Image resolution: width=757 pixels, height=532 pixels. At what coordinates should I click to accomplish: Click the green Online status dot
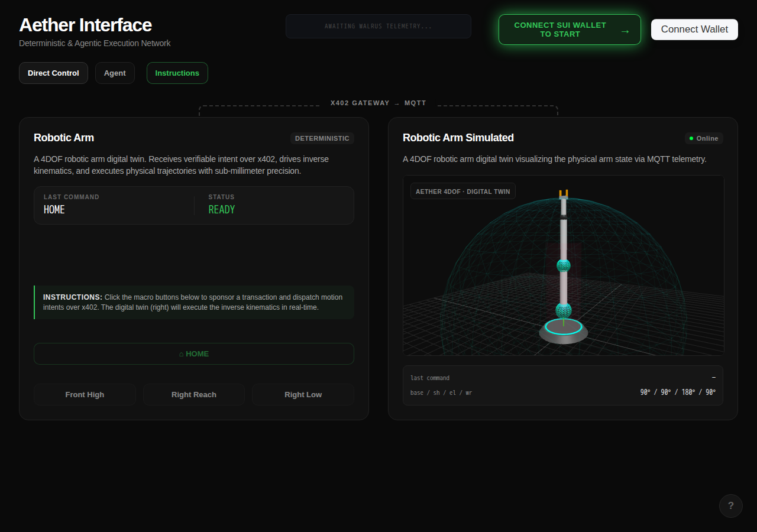pos(691,138)
